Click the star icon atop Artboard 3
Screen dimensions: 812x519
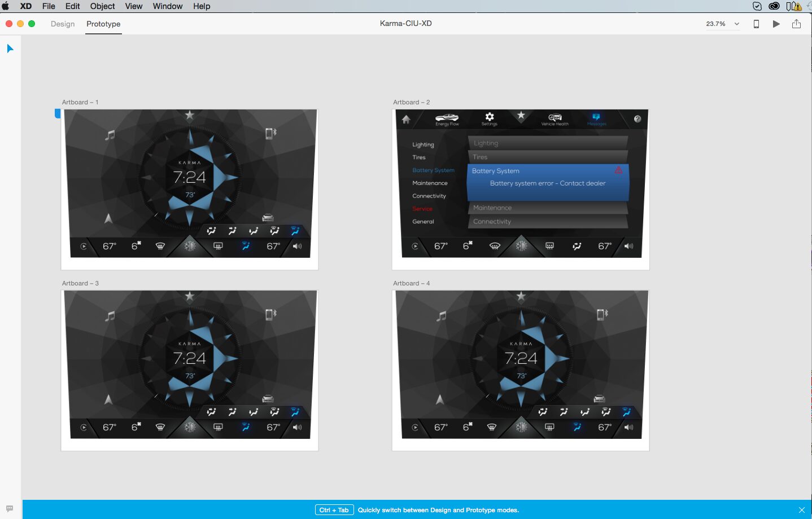pos(190,296)
